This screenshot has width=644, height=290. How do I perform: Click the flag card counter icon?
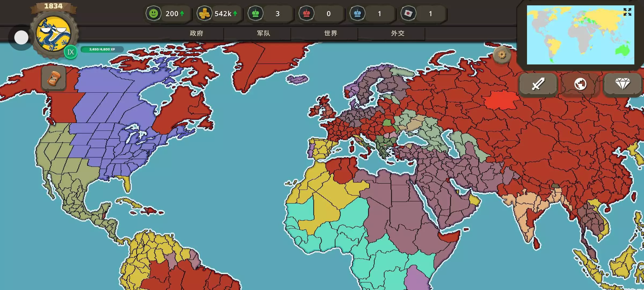(408, 13)
